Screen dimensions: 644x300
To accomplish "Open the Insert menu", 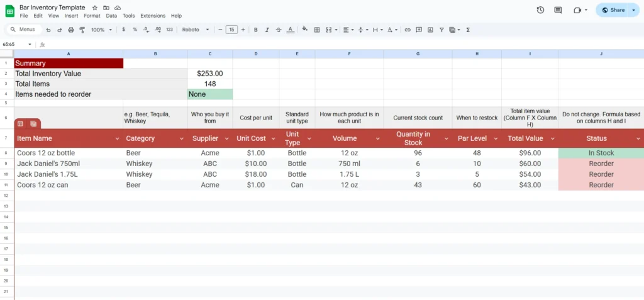I will pos(72,16).
